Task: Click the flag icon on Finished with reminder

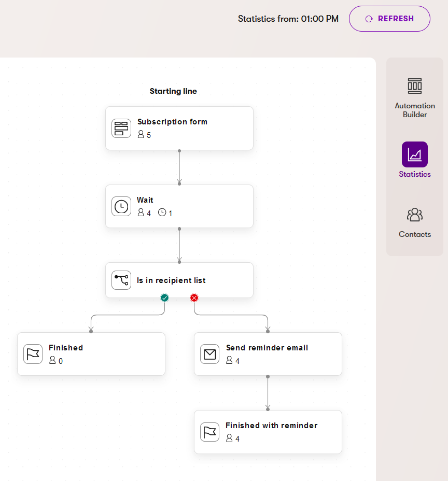Action: pyautogui.click(x=210, y=432)
